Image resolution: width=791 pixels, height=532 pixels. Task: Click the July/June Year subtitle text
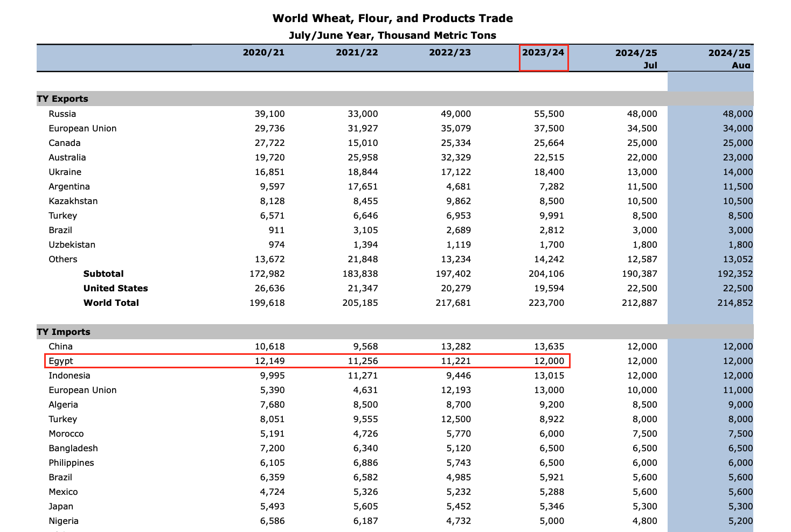[x=392, y=36]
